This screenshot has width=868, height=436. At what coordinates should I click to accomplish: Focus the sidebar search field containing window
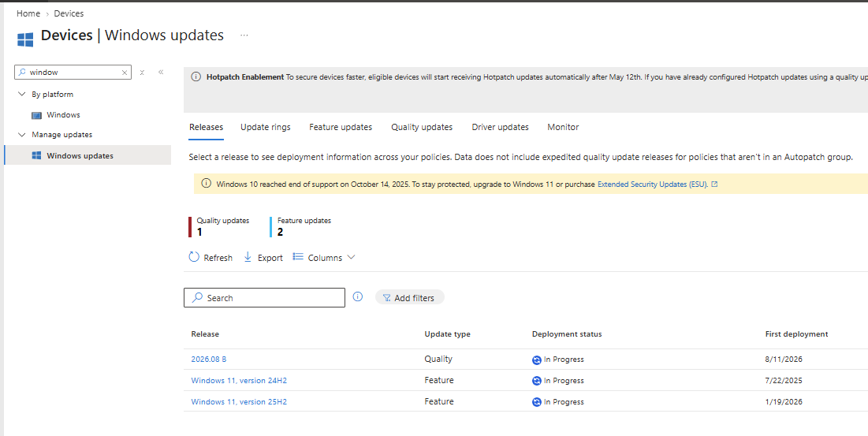[x=73, y=72]
